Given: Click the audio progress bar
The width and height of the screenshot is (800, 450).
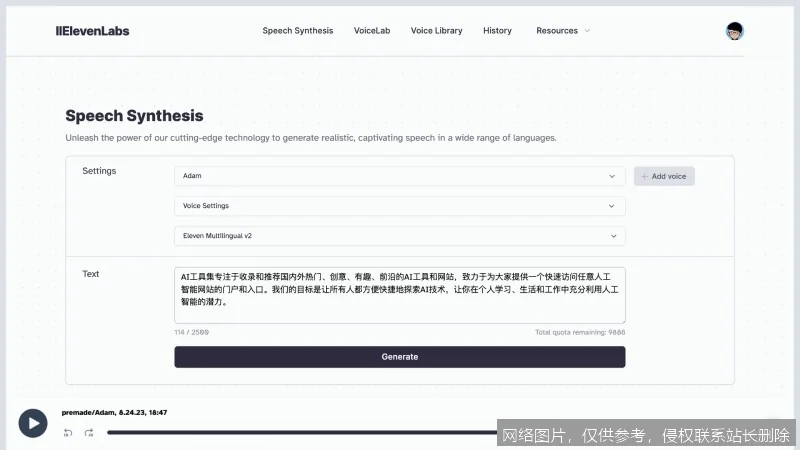Looking at the screenshot, I should [x=302, y=433].
